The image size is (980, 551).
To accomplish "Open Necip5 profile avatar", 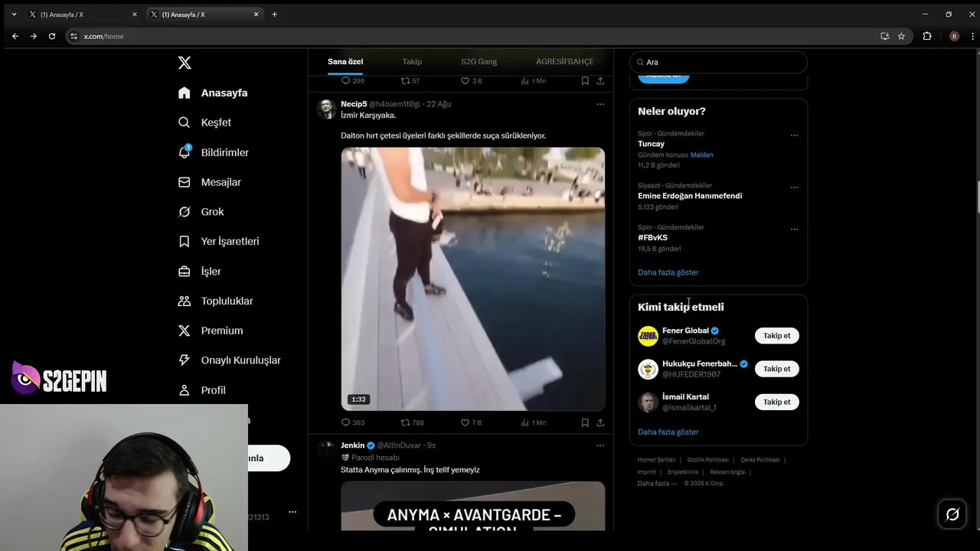I will [x=327, y=109].
